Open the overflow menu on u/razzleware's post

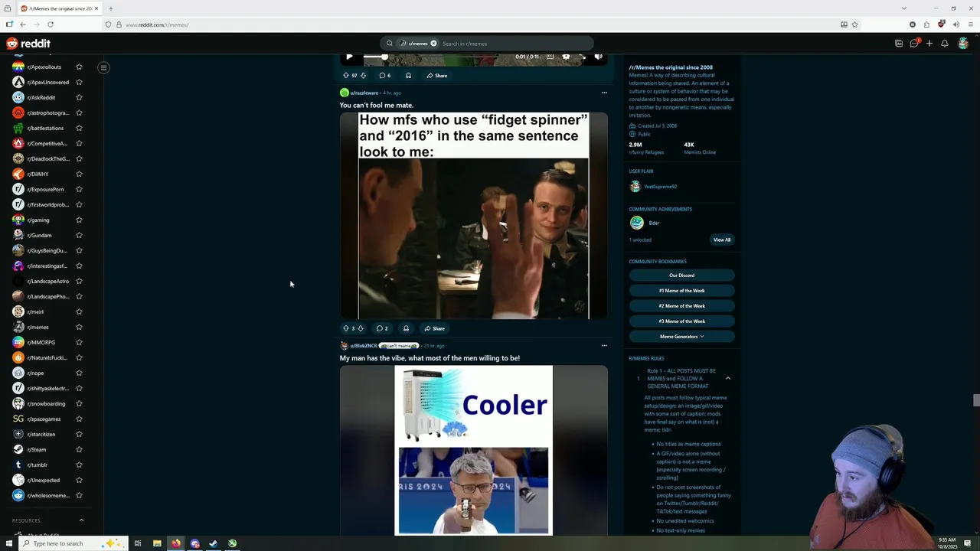click(x=604, y=93)
